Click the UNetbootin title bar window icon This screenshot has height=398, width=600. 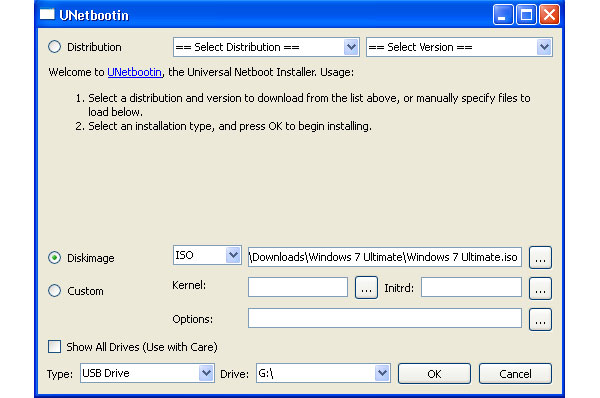click(47, 15)
